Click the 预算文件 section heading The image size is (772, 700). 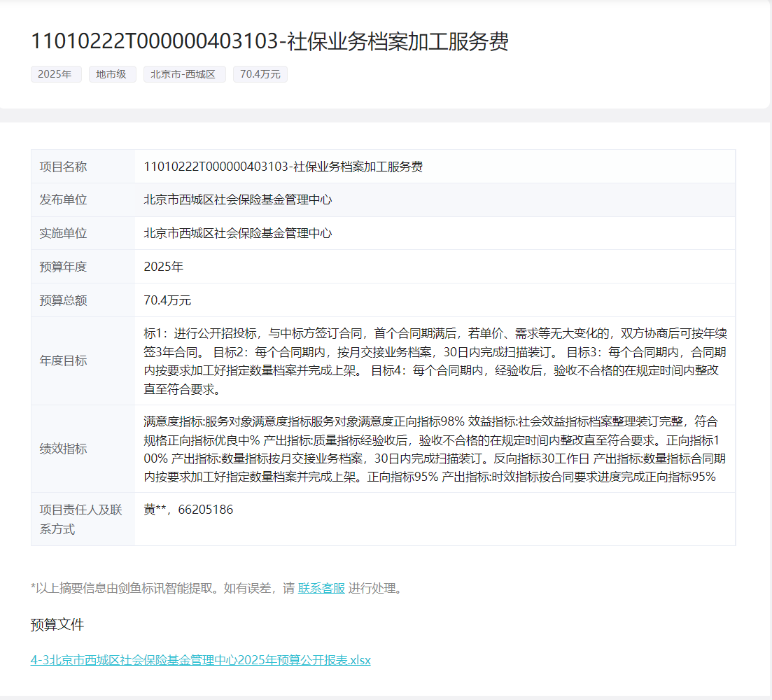point(57,624)
